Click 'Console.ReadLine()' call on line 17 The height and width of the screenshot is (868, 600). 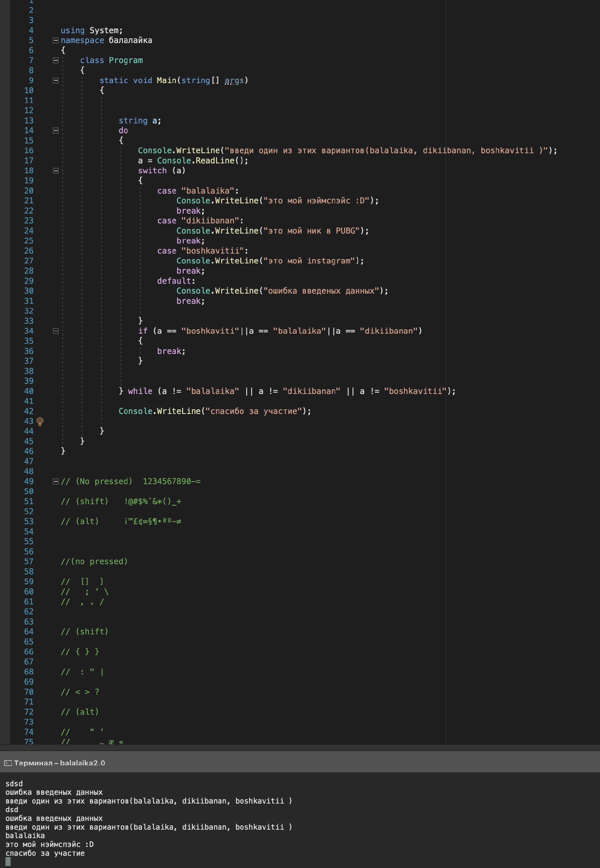pyautogui.click(x=200, y=160)
